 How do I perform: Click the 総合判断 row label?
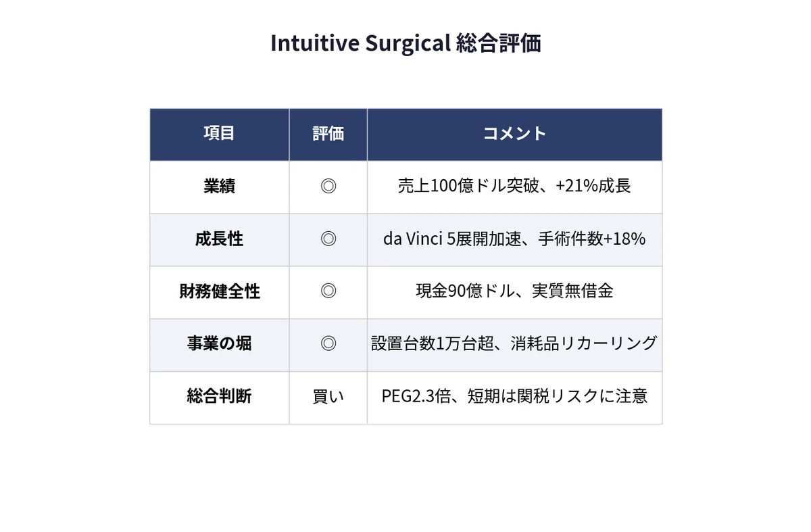click(x=220, y=397)
